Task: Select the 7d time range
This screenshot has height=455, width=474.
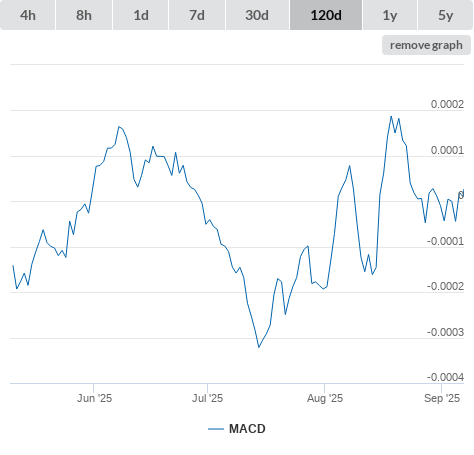Action: (197, 15)
